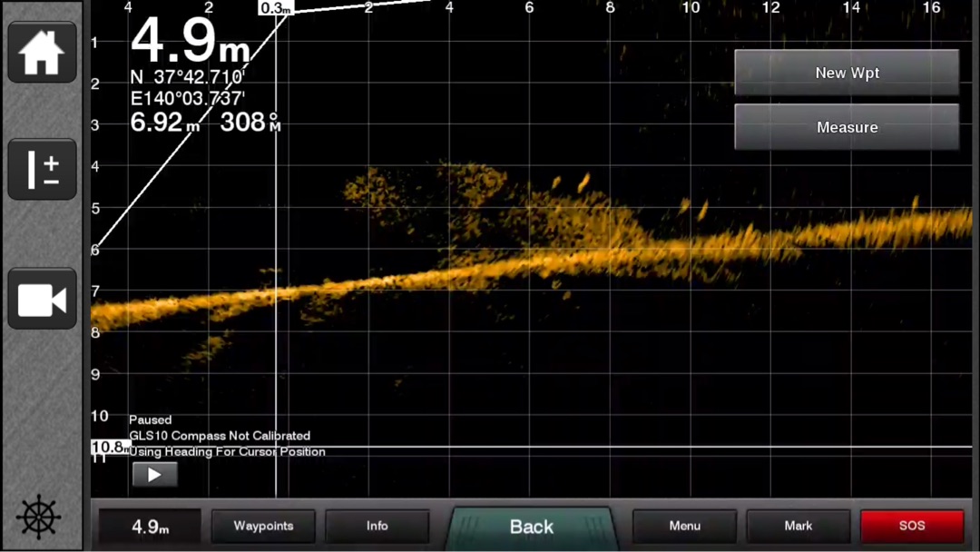
Task: Open the Waypoints list
Action: tap(263, 527)
